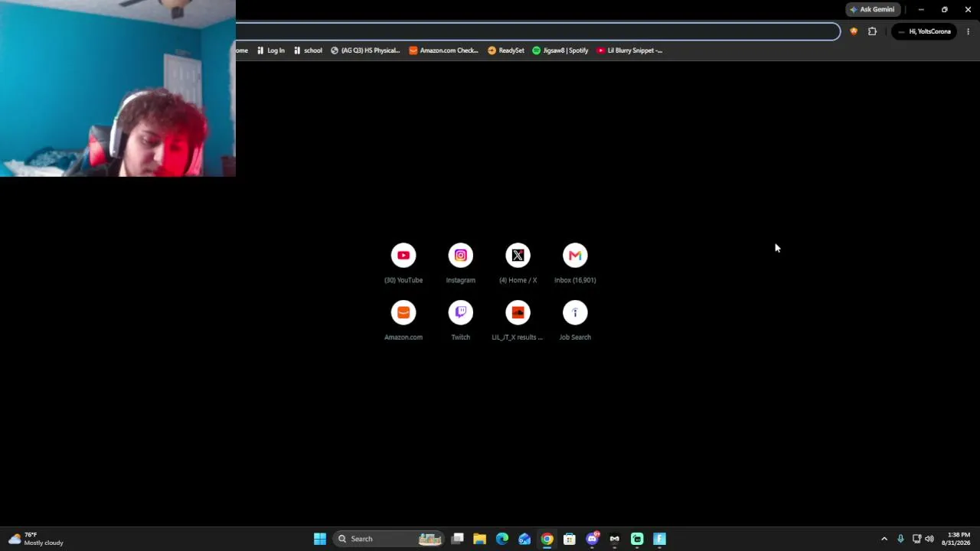Viewport: 980px width, 551px height.
Task: Open the Amazon.com Check bookmark
Action: 443,51
